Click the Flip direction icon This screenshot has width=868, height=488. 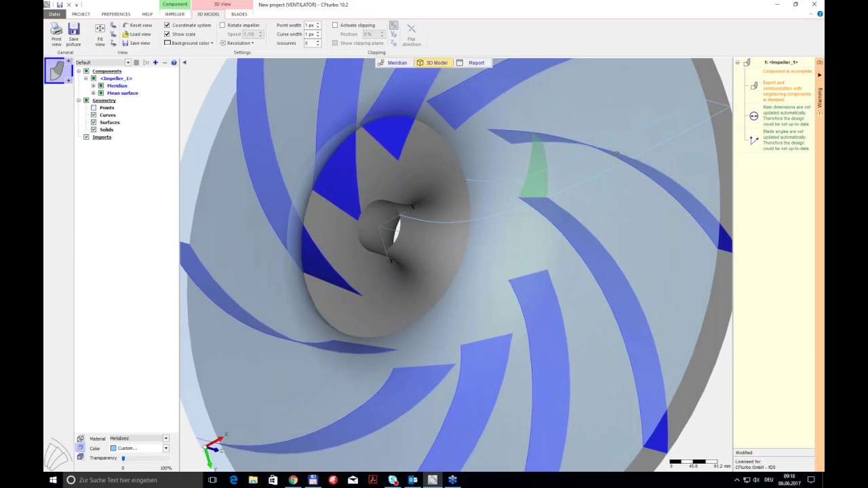tap(411, 28)
